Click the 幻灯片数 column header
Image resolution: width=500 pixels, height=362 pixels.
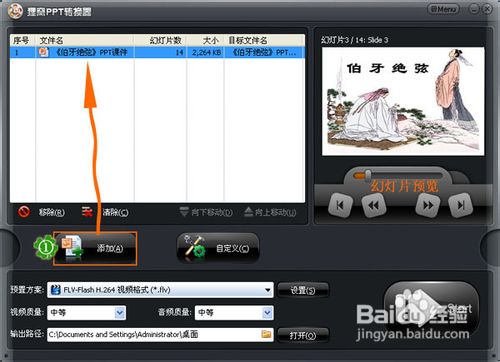[161, 40]
